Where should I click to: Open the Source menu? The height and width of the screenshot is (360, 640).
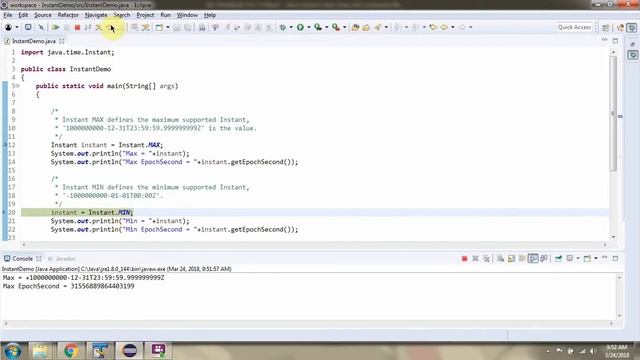43,15
